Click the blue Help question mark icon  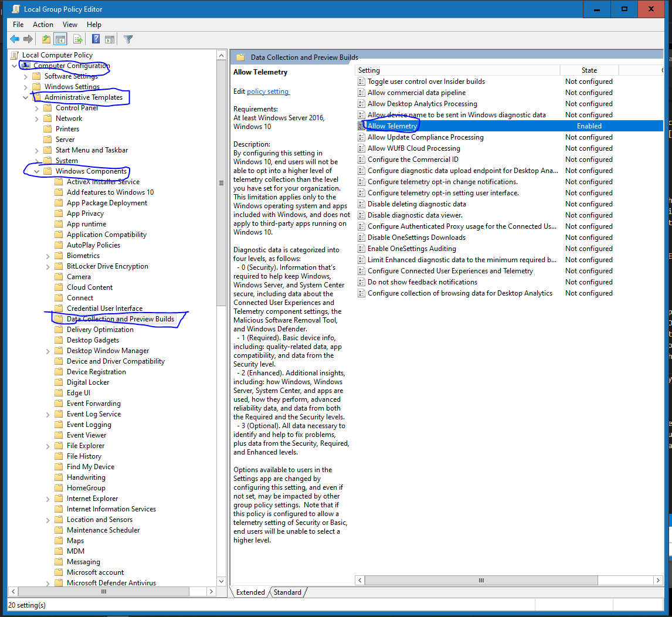click(96, 39)
